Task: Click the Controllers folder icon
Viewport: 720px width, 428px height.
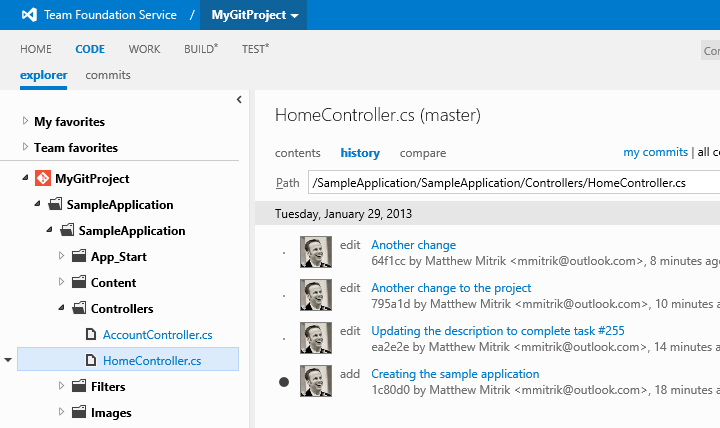Action: point(78,308)
